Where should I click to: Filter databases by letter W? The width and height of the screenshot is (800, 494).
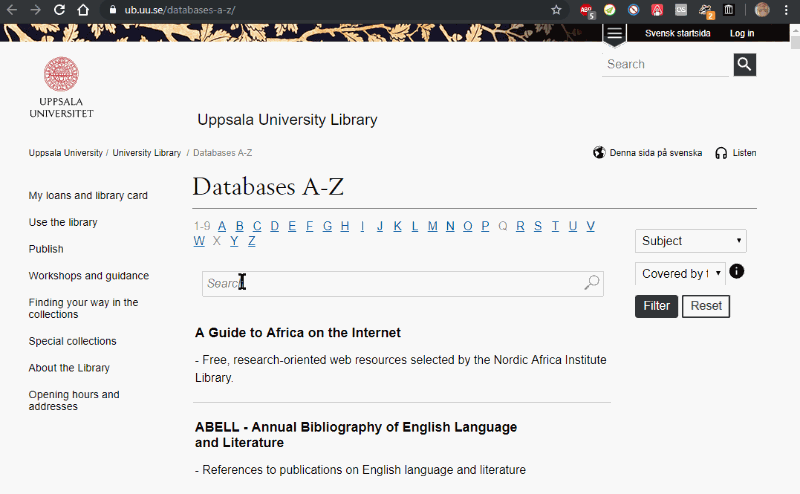[x=199, y=241]
